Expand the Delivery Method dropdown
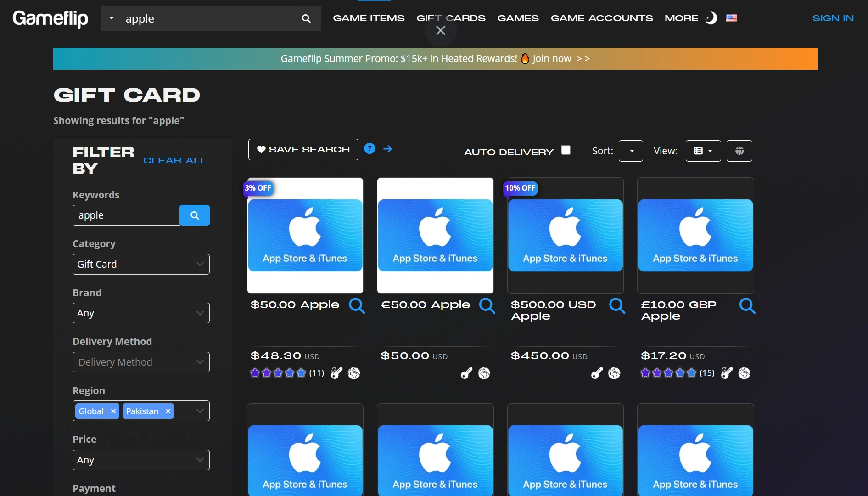Screen dimensions: 868x496 click(141, 362)
